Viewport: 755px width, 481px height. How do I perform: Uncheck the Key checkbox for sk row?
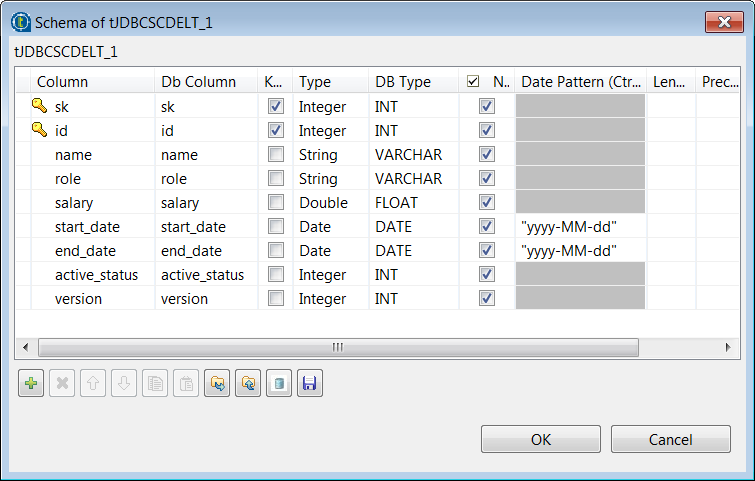(x=276, y=105)
